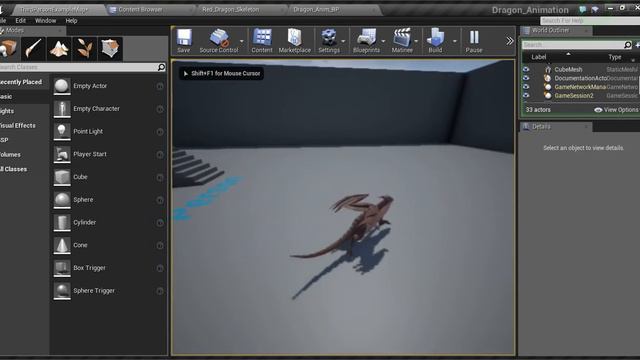Sort outliner by Label column
The height and width of the screenshot is (360, 640).
539,57
